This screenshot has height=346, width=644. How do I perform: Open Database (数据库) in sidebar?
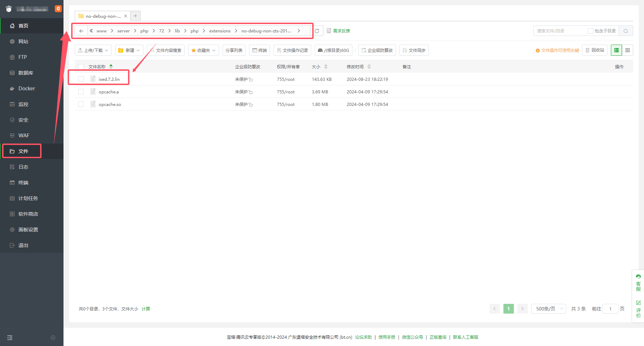tap(32, 73)
